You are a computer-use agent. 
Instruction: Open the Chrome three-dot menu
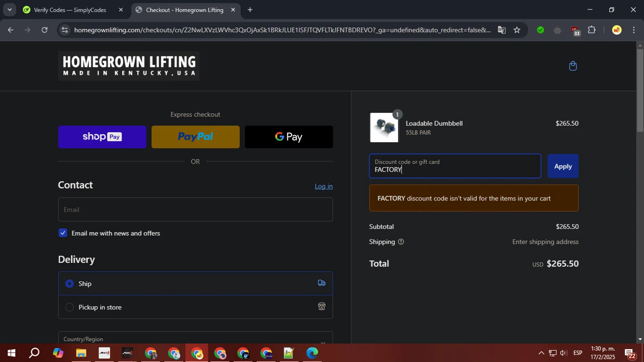(634, 30)
